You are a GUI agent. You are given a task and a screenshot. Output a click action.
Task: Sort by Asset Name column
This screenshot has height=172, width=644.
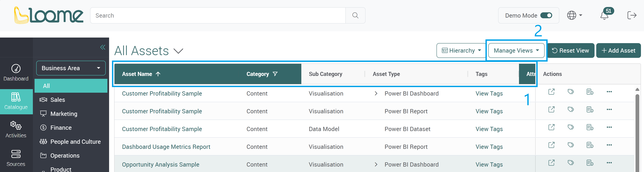tap(141, 74)
